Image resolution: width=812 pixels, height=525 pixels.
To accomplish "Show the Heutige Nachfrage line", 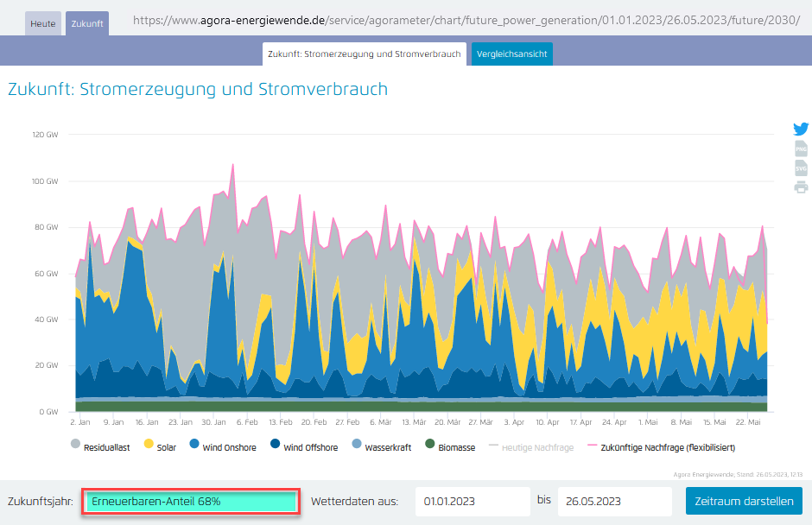I will pos(530,447).
